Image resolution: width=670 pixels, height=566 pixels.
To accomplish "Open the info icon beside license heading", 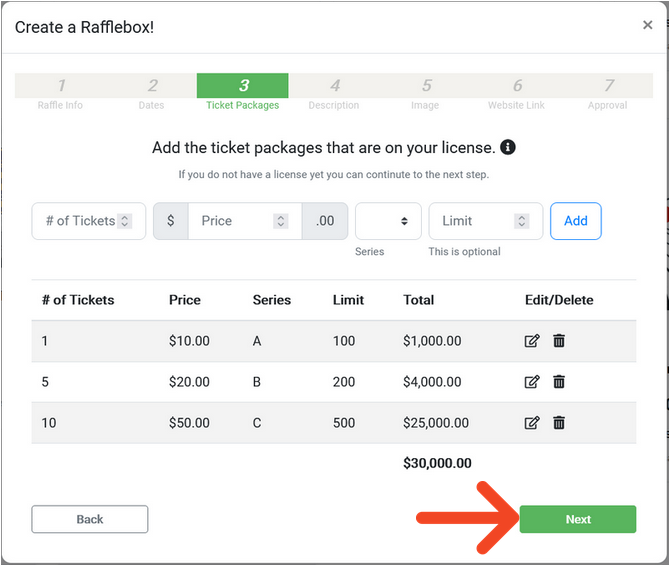I will pos(508,147).
